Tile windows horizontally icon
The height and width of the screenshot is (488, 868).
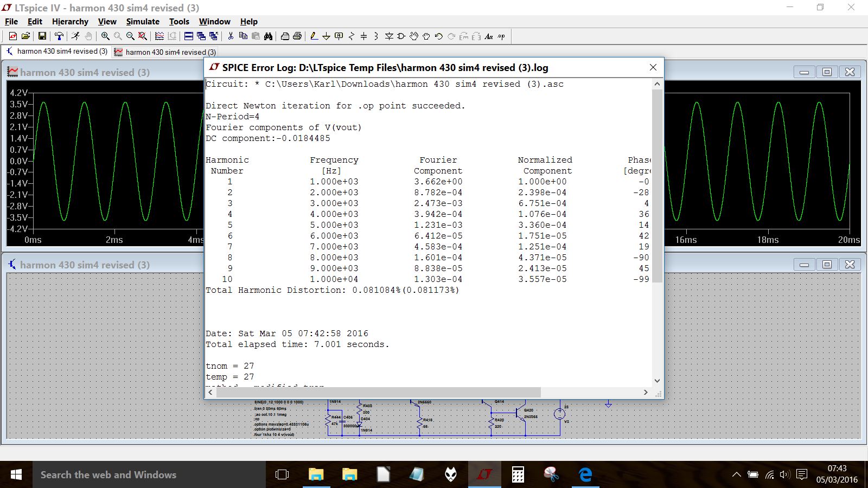click(x=189, y=36)
